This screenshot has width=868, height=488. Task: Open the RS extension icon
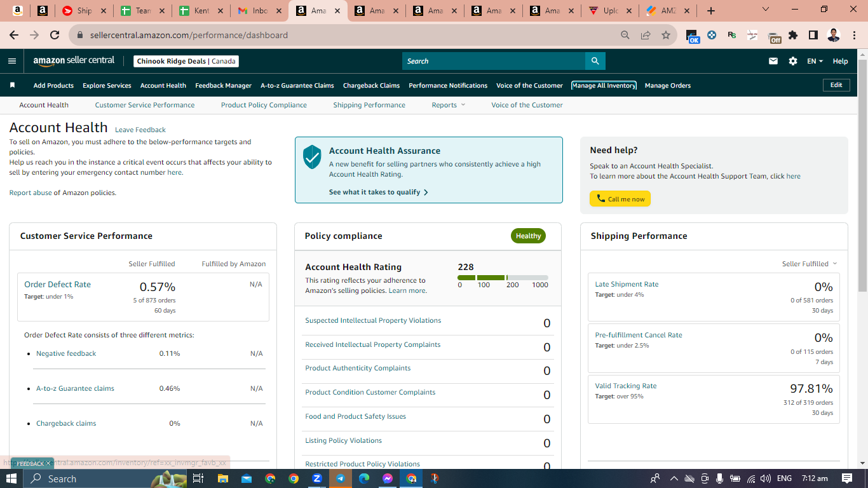coord(732,35)
